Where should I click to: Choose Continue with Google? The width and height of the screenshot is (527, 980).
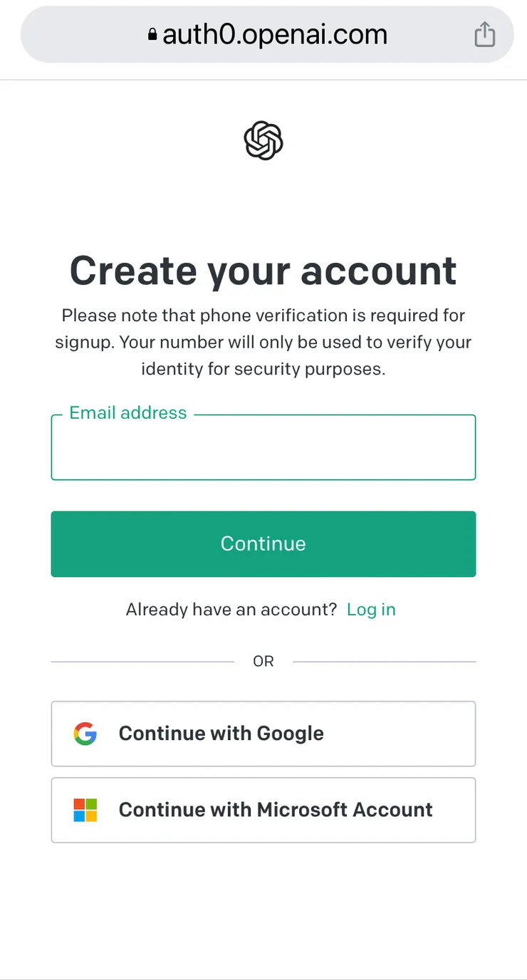(x=263, y=734)
